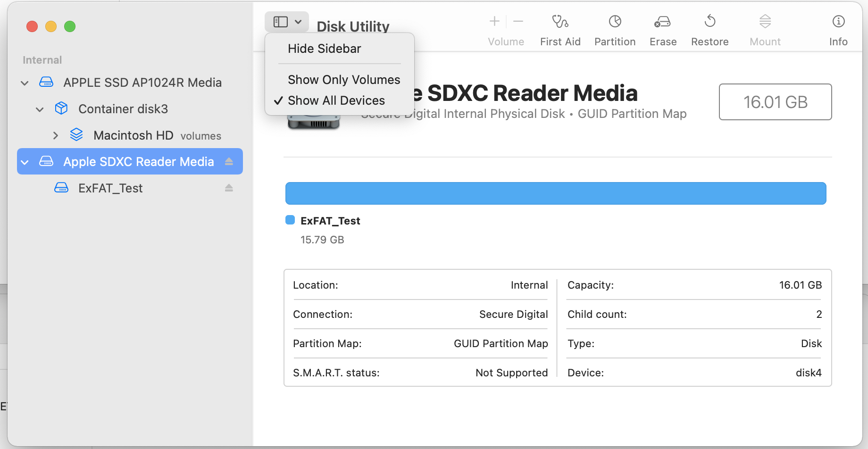The image size is (868, 449).
Task: Collapse APPLE SSD AP1024R Media tree
Action: coord(25,83)
